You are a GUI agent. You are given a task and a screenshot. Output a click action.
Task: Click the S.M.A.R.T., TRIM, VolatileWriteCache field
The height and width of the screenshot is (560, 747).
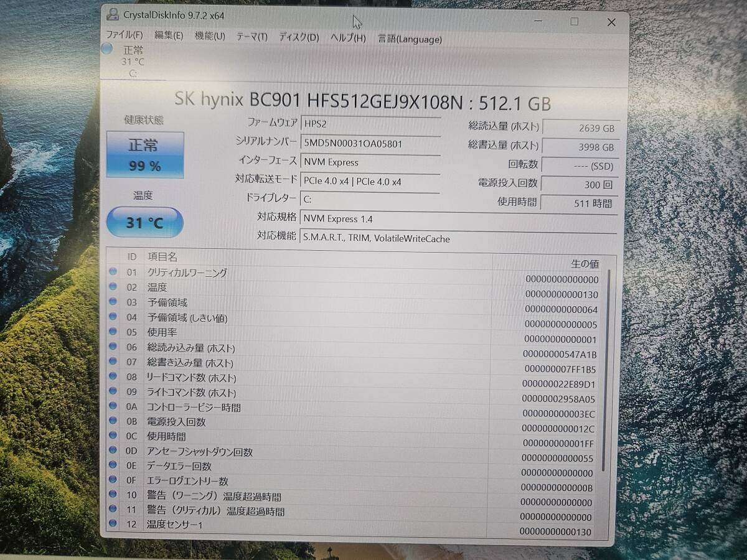(x=459, y=238)
